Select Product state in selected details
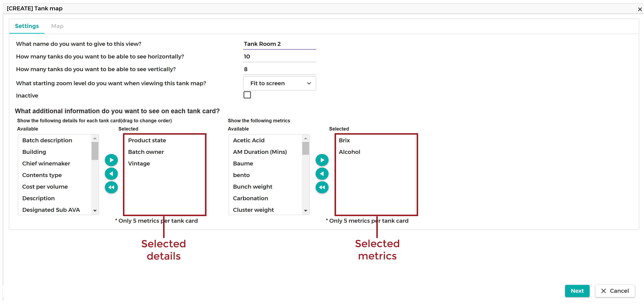This screenshot has width=644, height=304. click(165, 140)
